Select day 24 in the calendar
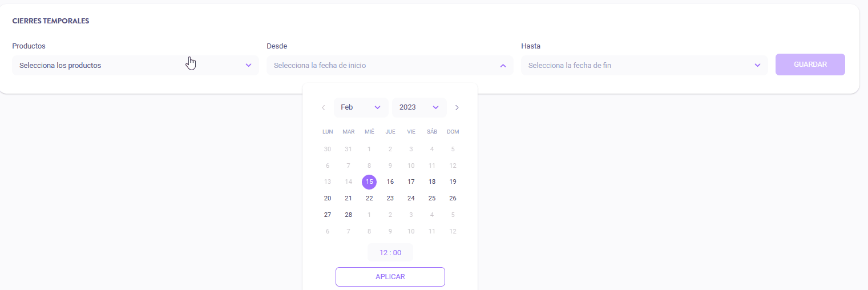The width and height of the screenshot is (868, 290). point(411,199)
